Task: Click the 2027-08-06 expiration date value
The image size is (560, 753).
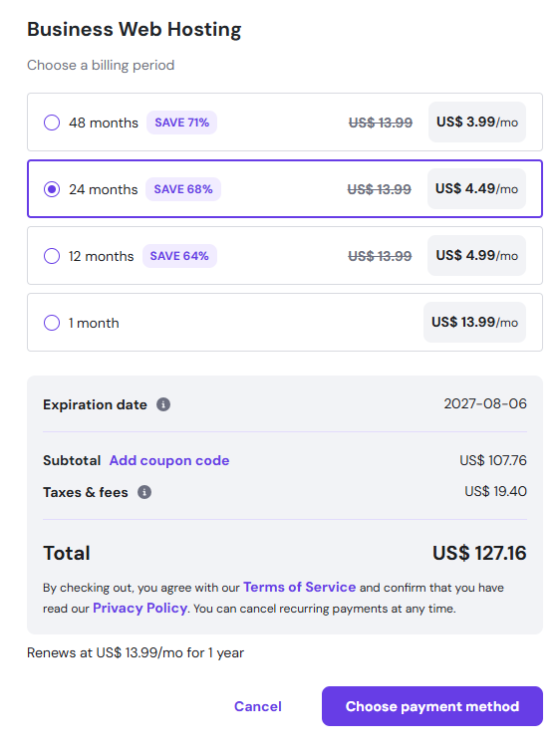Action: [x=485, y=403]
